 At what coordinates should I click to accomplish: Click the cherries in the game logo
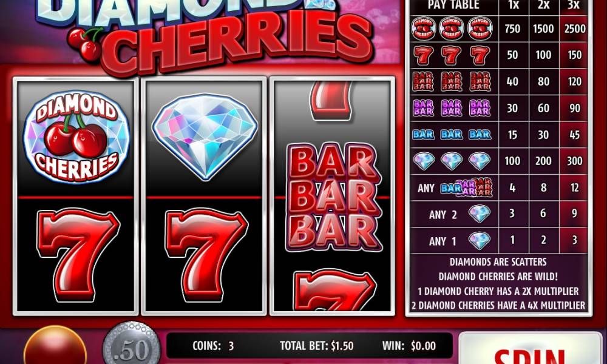pos(85,44)
